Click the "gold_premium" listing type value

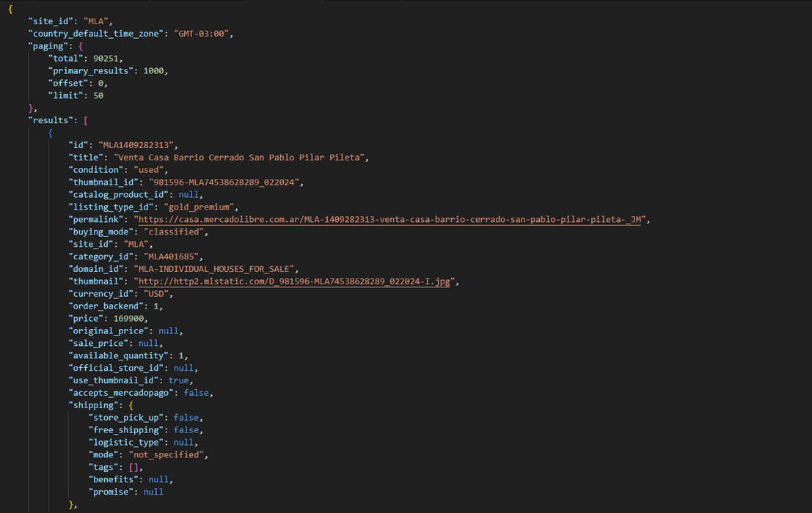tap(200, 207)
